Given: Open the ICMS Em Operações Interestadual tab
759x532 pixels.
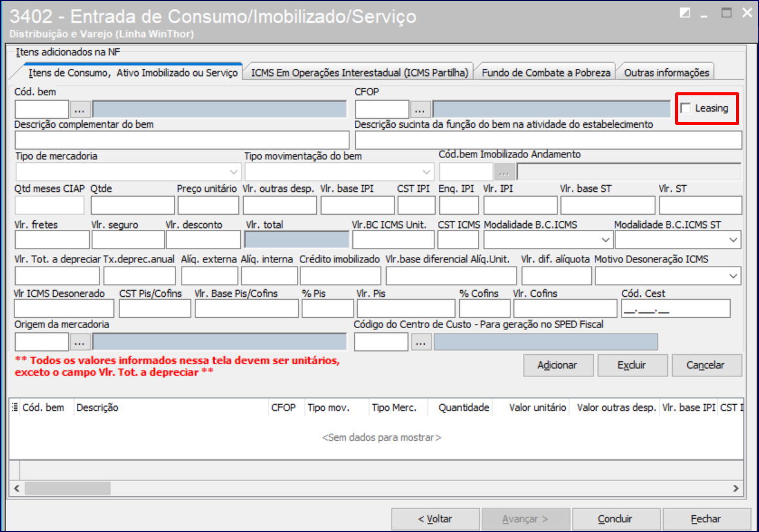Looking at the screenshot, I should (360, 72).
